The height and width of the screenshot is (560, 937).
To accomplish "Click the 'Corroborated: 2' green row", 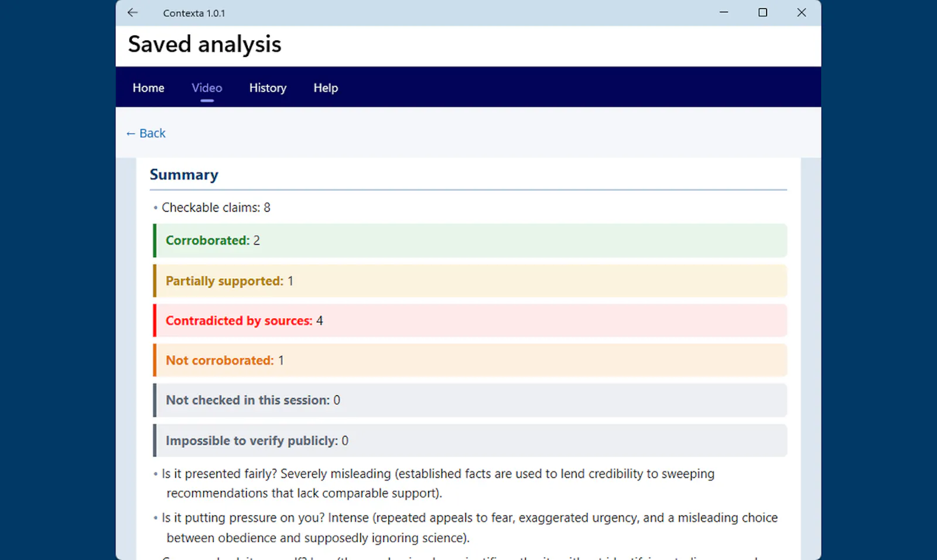I will pyautogui.click(x=470, y=241).
